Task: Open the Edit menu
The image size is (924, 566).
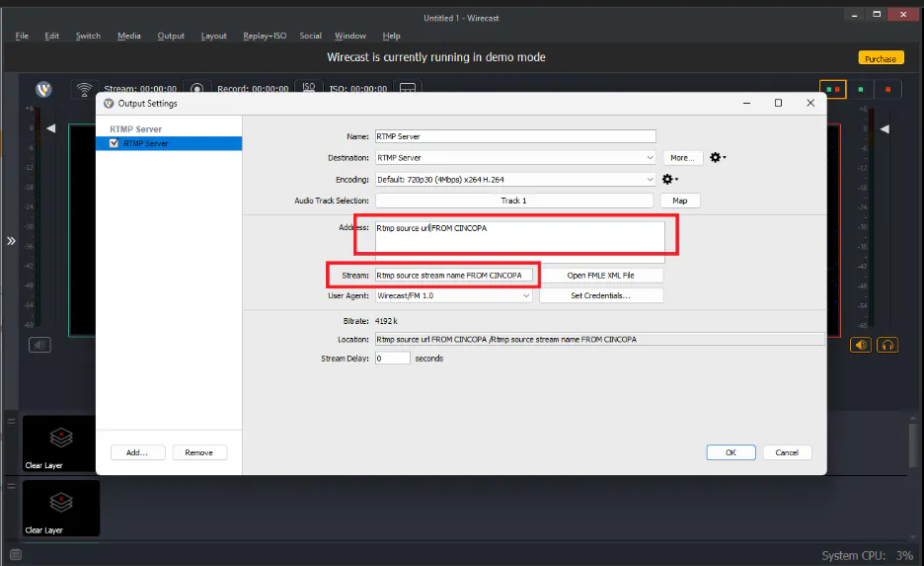Action: coord(52,36)
